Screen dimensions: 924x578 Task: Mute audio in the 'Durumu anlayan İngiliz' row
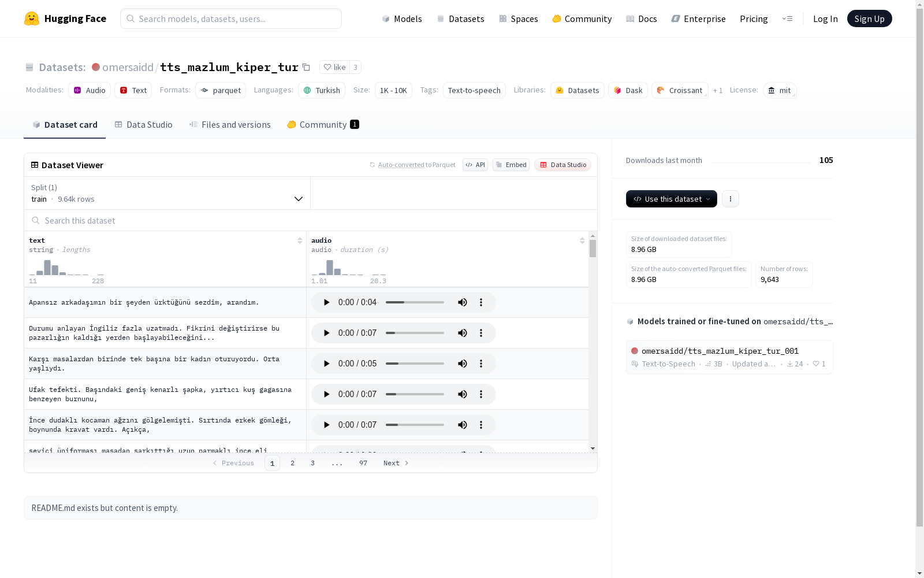(x=463, y=333)
